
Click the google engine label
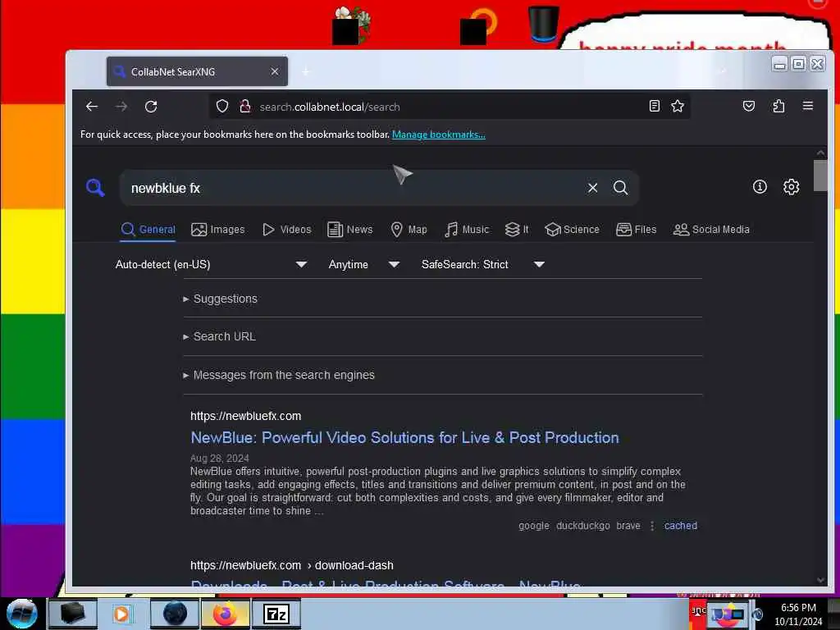pos(533,526)
